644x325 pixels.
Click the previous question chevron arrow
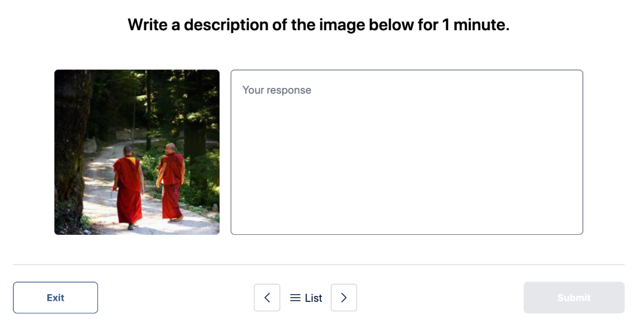click(267, 298)
